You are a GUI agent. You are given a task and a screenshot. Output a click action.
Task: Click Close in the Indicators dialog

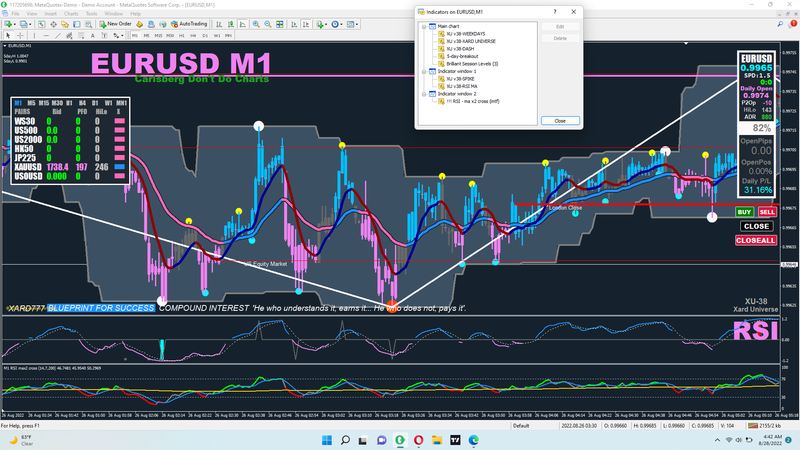pos(560,120)
